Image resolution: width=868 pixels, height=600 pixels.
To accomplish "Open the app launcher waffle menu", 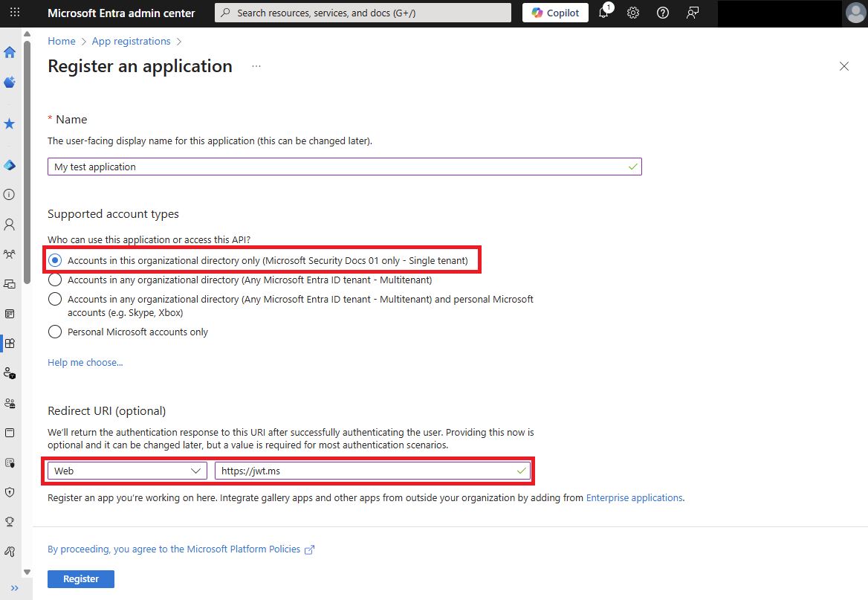I will click(x=15, y=12).
